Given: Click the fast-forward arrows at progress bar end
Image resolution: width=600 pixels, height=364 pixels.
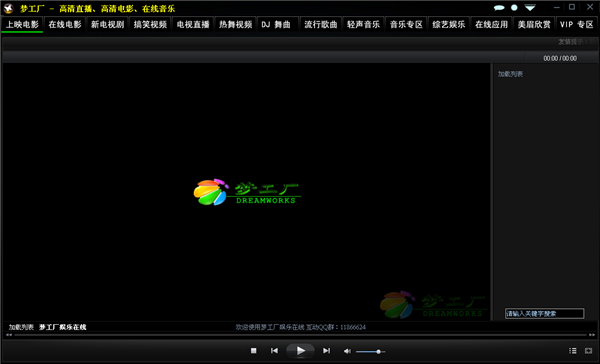Looking at the screenshot, I should pyautogui.click(x=592, y=335).
